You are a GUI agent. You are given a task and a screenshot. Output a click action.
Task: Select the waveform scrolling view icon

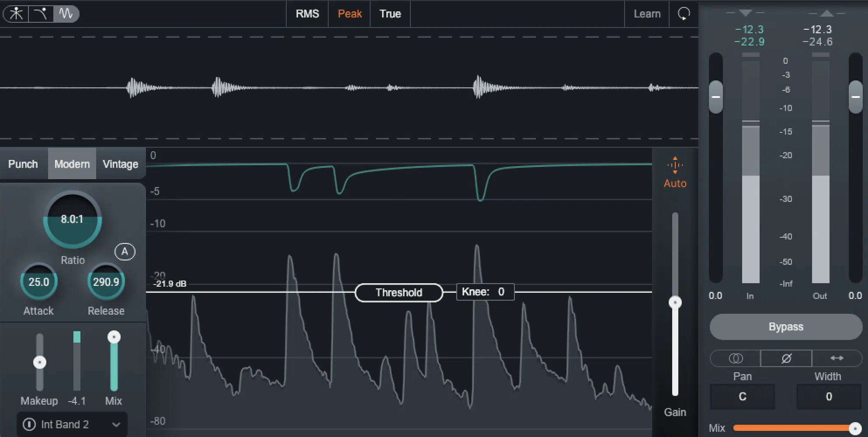pyautogui.click(x=66, y=14)
